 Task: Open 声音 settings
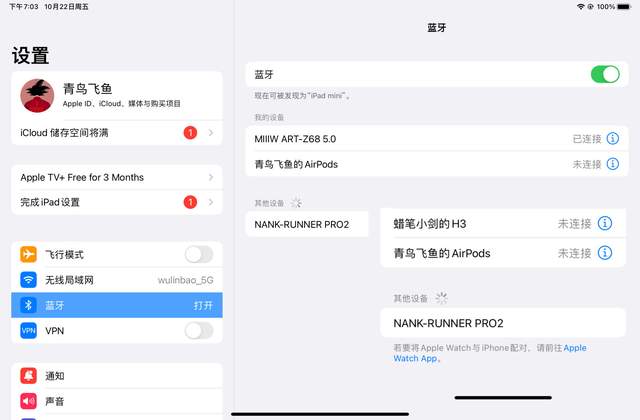pyautogui.click(x=117, y=401)
